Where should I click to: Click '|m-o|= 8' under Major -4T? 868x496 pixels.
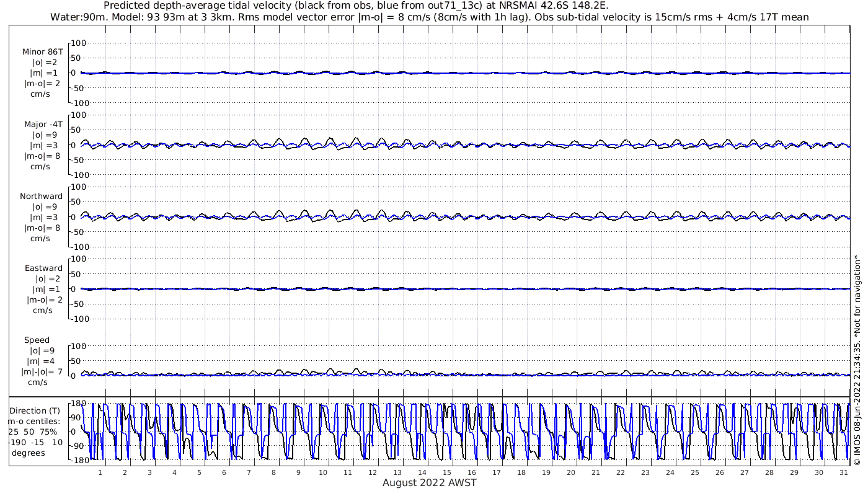pos(42,156)
